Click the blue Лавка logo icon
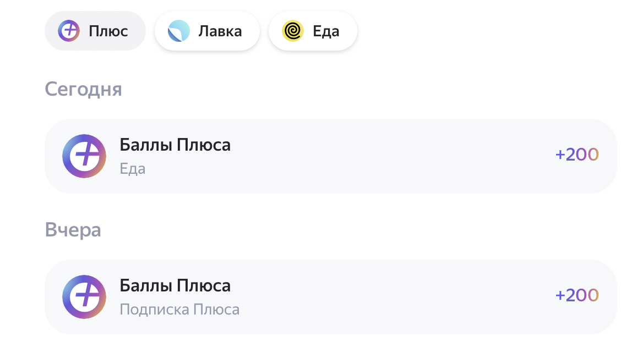Image resolution: width=643 pixels, height=364 pixels. click(x=179, y=31)
